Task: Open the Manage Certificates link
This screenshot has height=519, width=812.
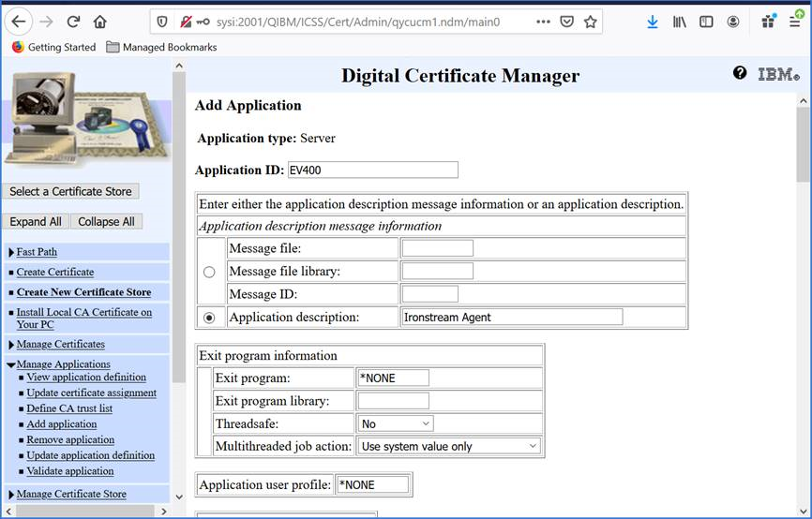Action: (x=61, y=344)
